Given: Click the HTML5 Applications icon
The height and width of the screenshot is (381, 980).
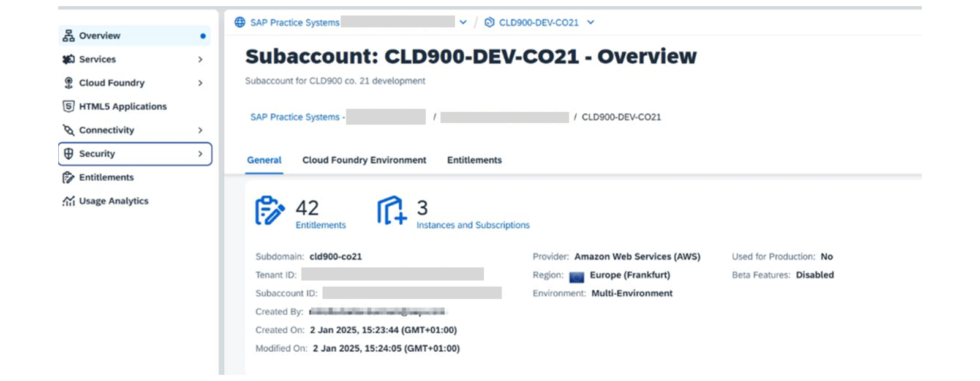Looking at the screenshot, I should (69, 107).
